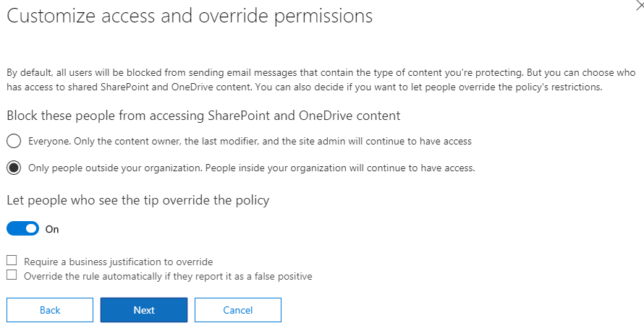Viewport: 644px width, 336px height.
Task: Turn off the override policy toggle switch
Action: 22,229
